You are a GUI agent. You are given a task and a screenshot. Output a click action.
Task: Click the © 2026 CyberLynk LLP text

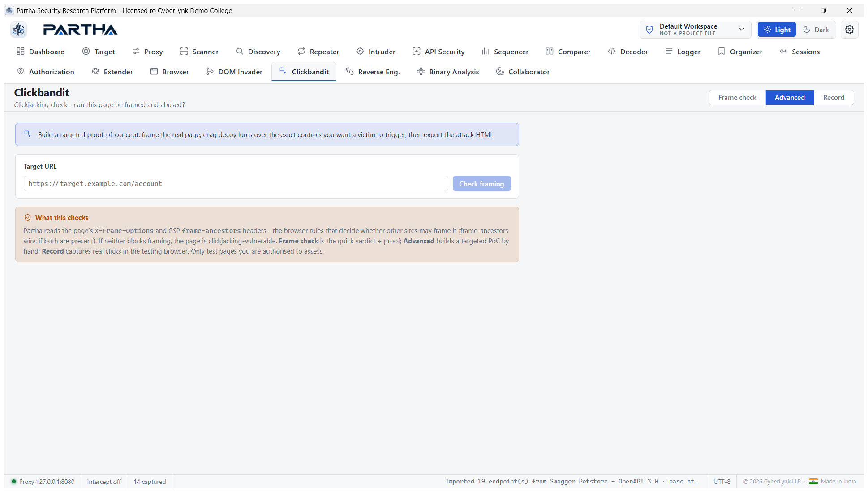(772, 482)
